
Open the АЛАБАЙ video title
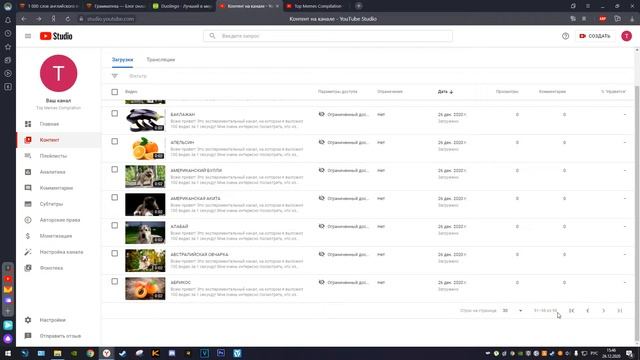click(179, 227)
